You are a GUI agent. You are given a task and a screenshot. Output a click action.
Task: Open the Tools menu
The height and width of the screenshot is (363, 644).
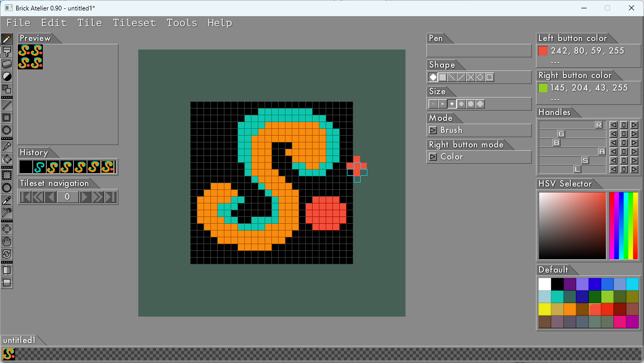pyautogui.click(x=182, y=23)
